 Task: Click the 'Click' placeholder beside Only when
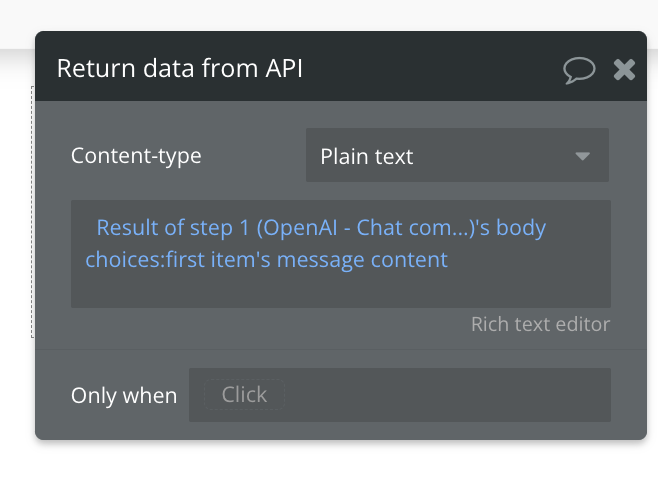click(x=244, y=395)
